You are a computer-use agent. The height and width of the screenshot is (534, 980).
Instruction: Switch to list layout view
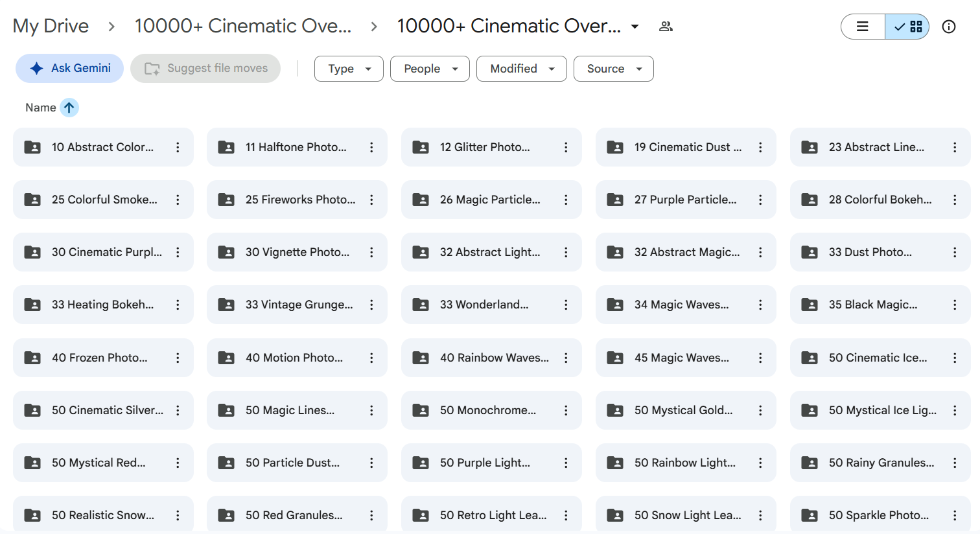pos(863,27)
